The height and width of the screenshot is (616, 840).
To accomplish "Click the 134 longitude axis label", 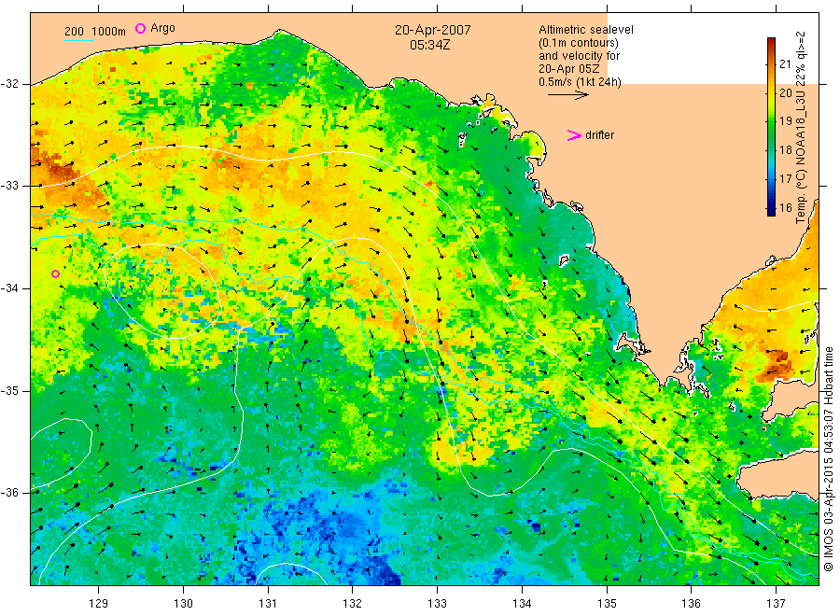I will [522, 604].
